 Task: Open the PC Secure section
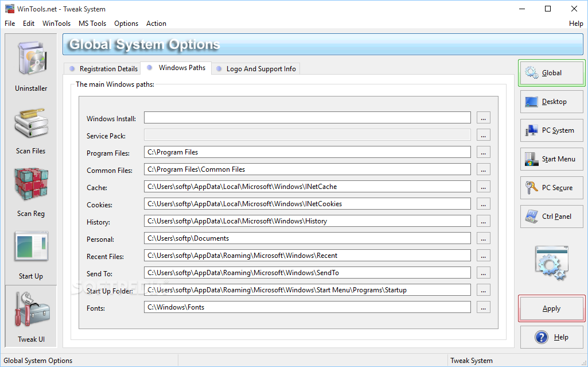pos(551,188)
